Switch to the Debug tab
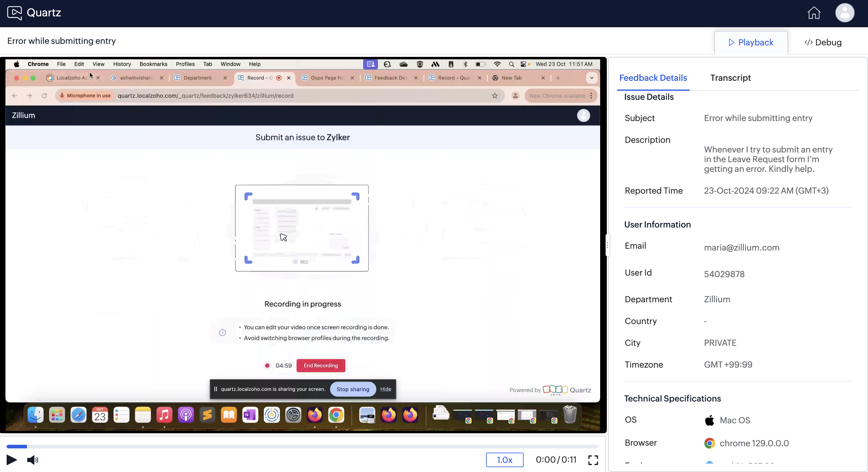The image size is (868, 472). click(823, 42)
